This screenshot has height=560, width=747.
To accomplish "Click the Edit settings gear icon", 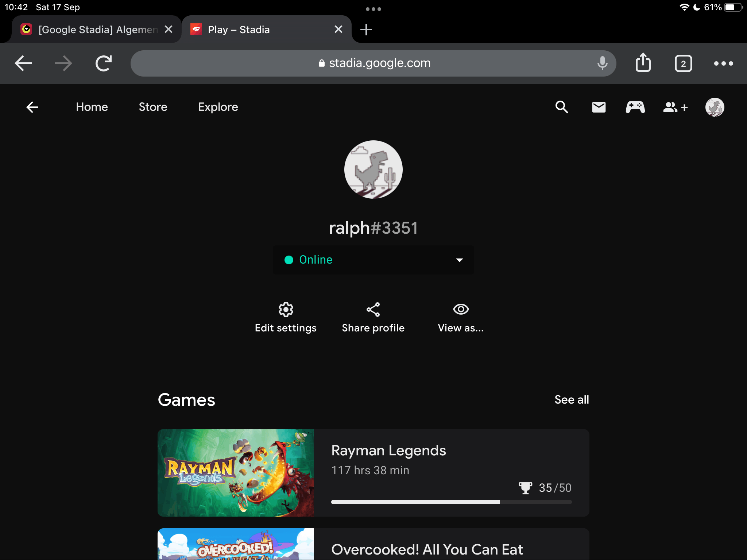I will (286, 310).
